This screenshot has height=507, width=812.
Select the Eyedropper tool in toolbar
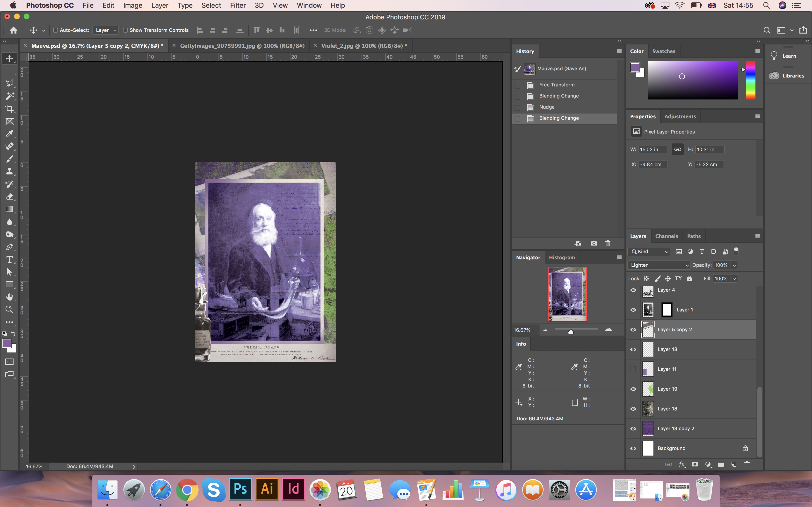coord(9,134)
